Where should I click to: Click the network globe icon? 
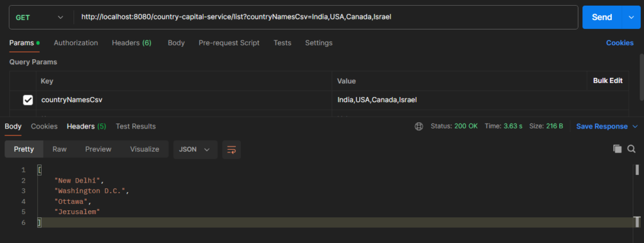point(418,127)
